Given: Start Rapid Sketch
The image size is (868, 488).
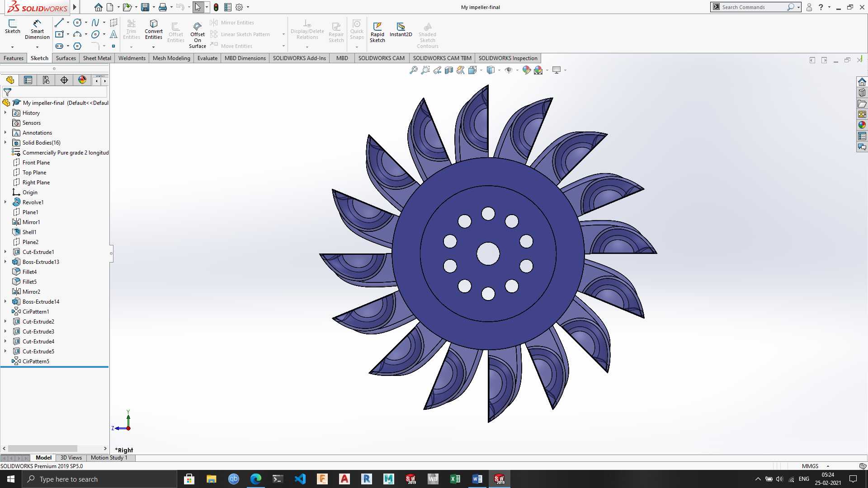Looking at the screenshot, I should click(x=377, y=32).
